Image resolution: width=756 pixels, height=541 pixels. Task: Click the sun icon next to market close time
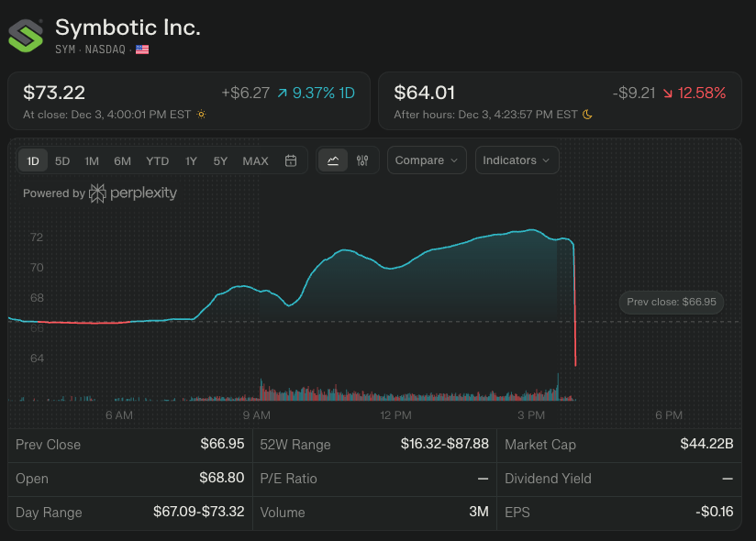pos(201,115)
